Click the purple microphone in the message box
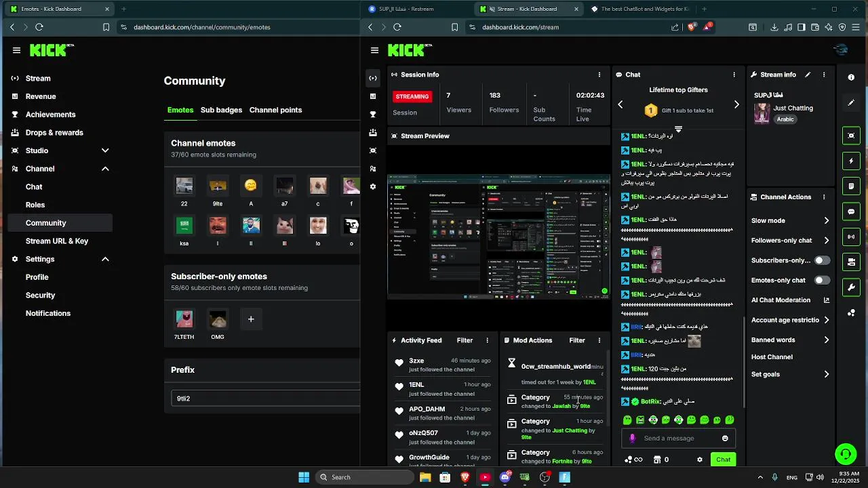 coord(633,439)
